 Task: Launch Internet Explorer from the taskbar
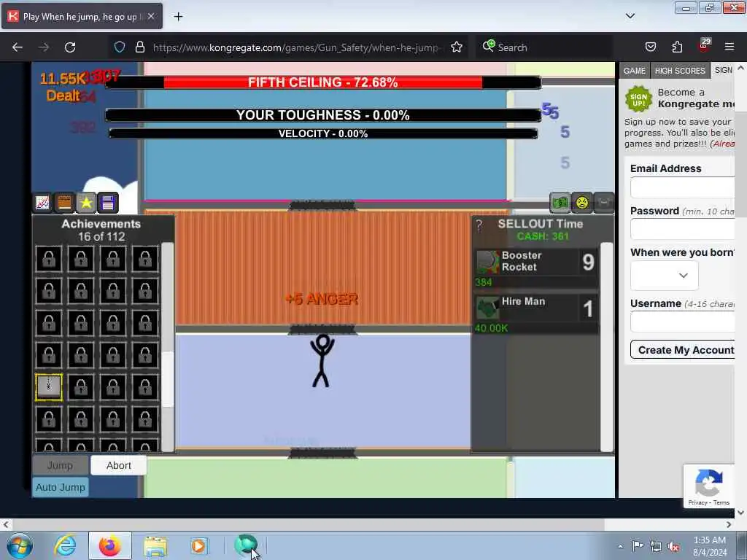point(65,545)
